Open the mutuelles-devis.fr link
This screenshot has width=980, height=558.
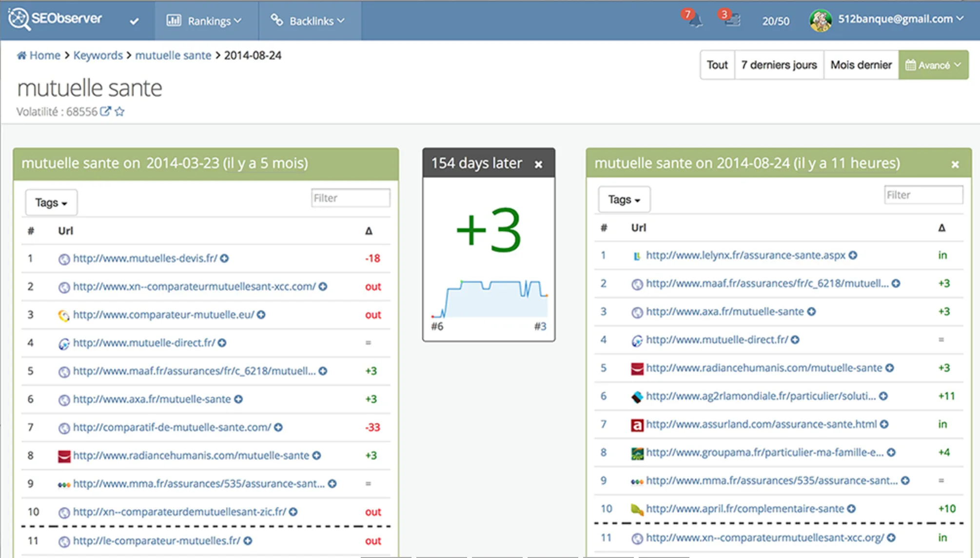click(145, 258)
